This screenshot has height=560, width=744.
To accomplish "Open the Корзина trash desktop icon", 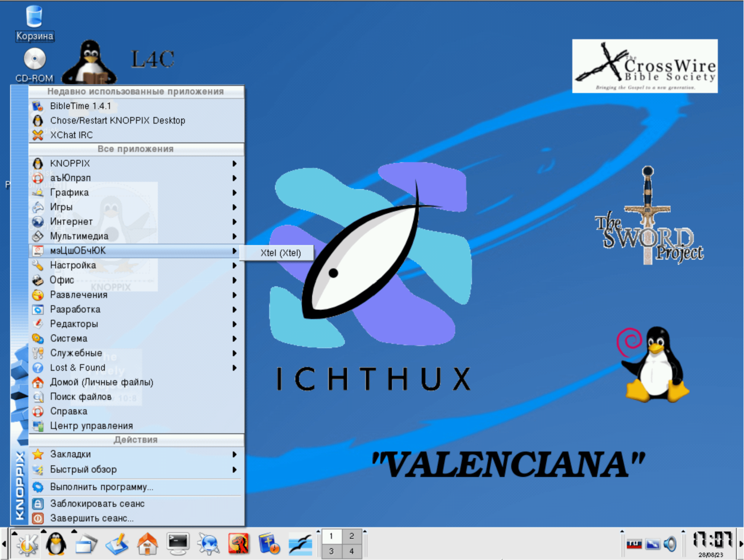I will [34, 23].
